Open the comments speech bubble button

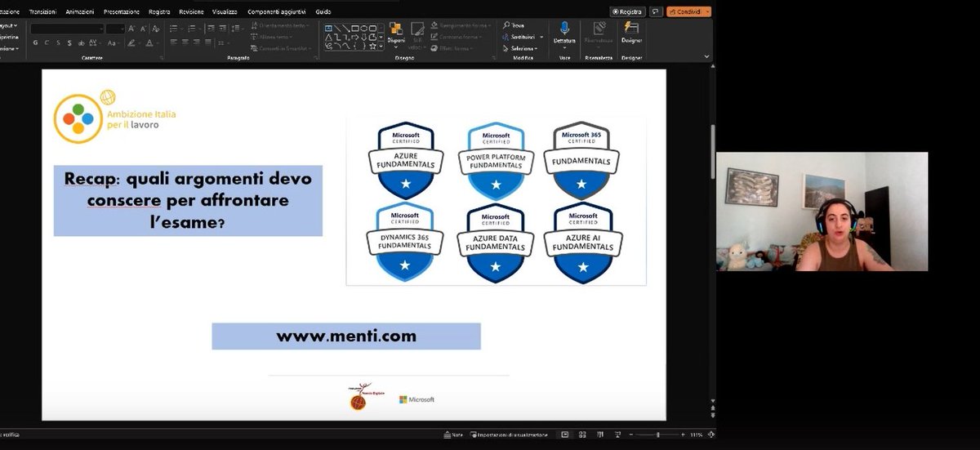655,12
